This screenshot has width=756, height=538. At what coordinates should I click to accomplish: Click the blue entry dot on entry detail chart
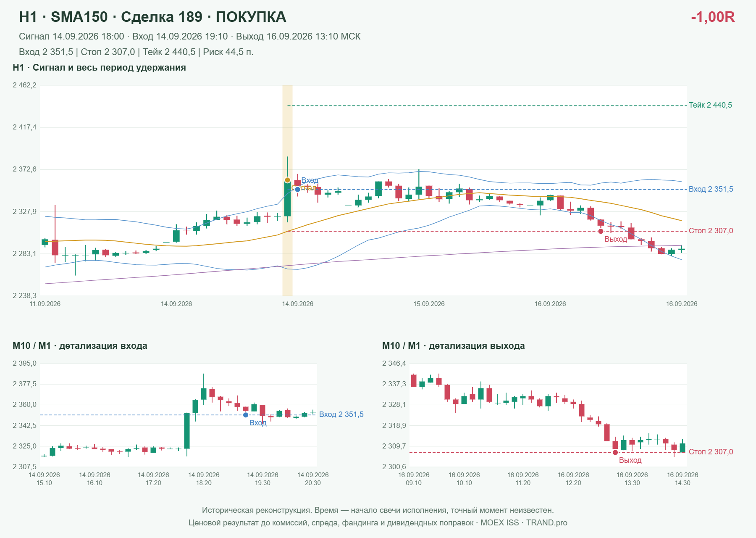coord(246,415)
